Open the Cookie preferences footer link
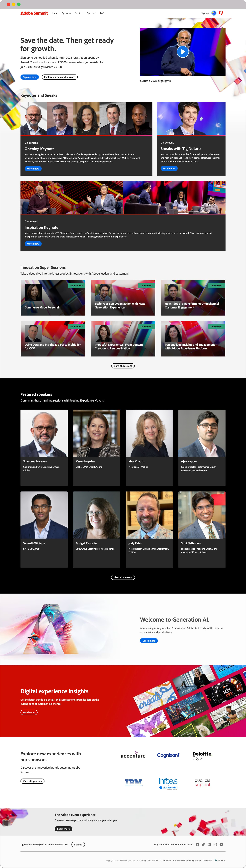 click(167, 860)
